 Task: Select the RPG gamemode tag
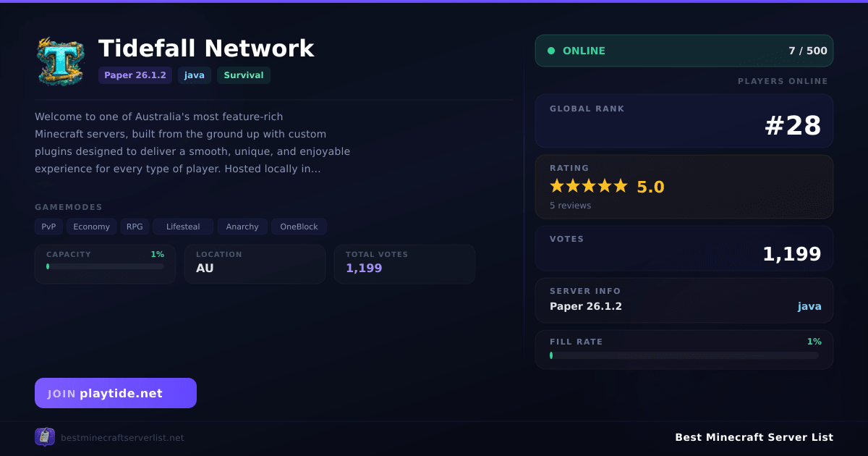[135, 227]
